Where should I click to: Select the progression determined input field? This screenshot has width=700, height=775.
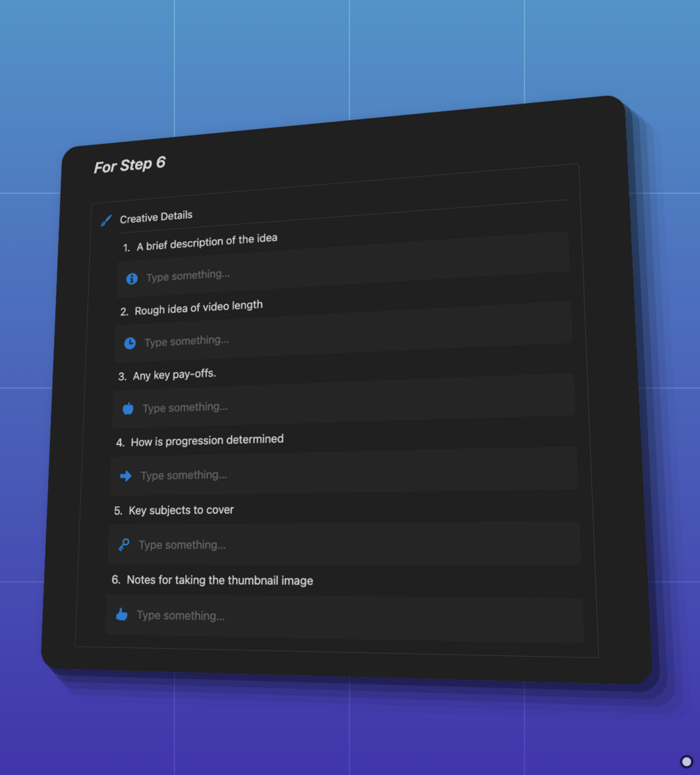[x=343, y=471]
